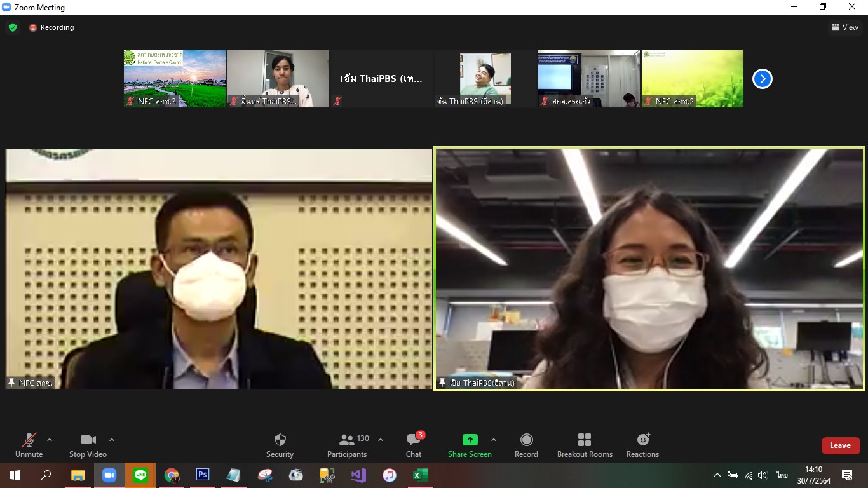Expand audio options arrow next to Unmute

pos(50,440)
